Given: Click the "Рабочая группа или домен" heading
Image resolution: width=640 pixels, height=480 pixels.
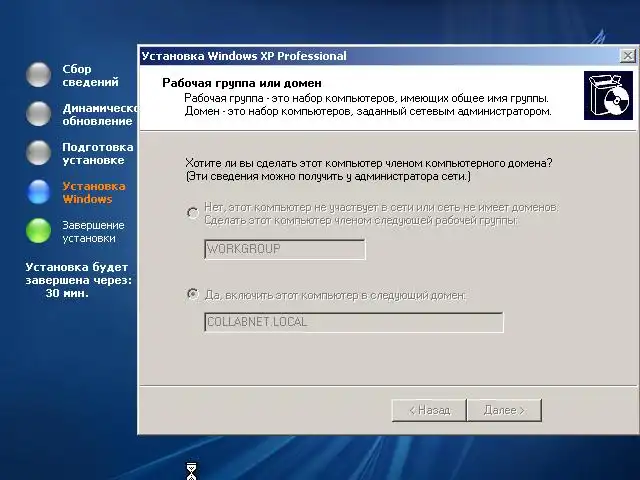Looking at the screenshot, I should point(242,83).
